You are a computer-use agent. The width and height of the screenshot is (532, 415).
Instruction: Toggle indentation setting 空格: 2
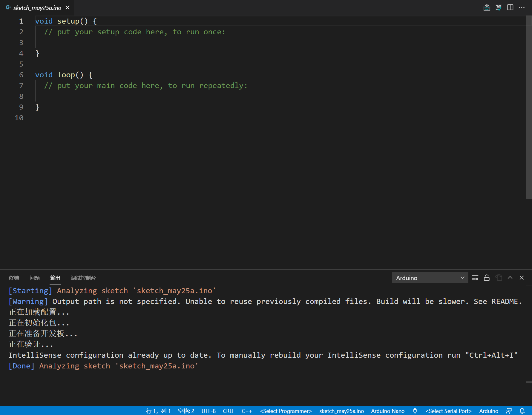click(186, 411)
